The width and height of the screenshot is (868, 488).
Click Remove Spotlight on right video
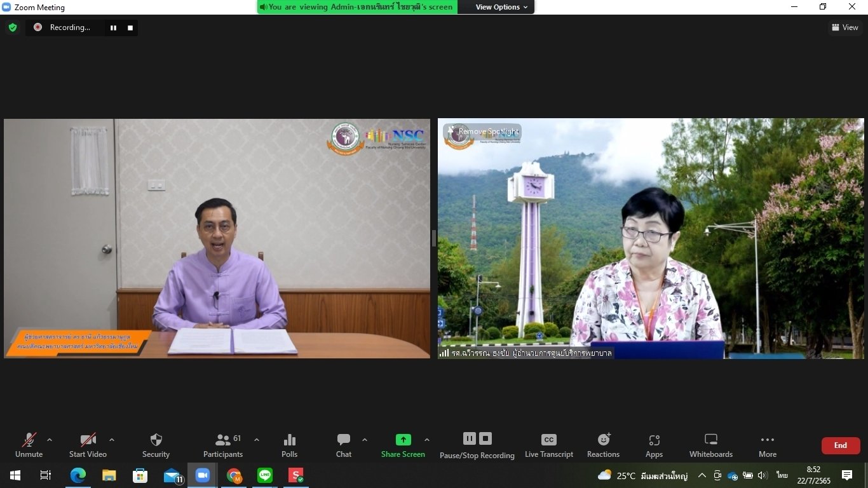click(x=483, y=132)
